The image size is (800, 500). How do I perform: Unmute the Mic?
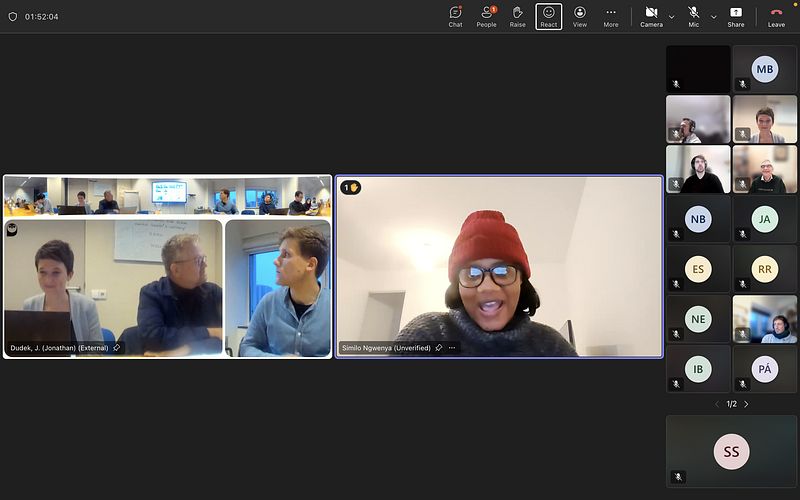tap(693, 16)
